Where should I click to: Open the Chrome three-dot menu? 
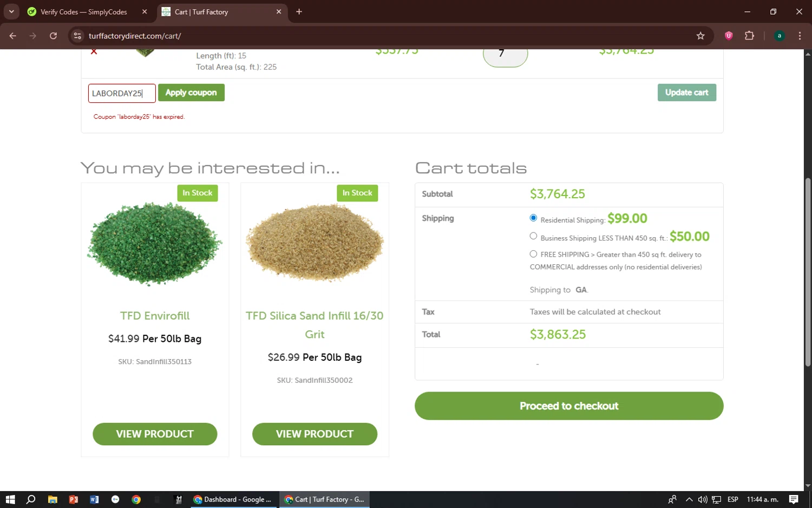[x=800, y=36]
